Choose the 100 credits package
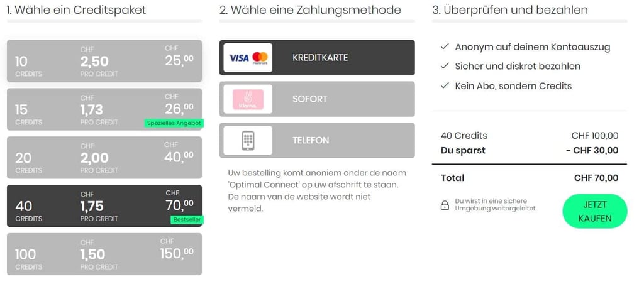Screen dimensions: 644x284 (x=104, y=254)
